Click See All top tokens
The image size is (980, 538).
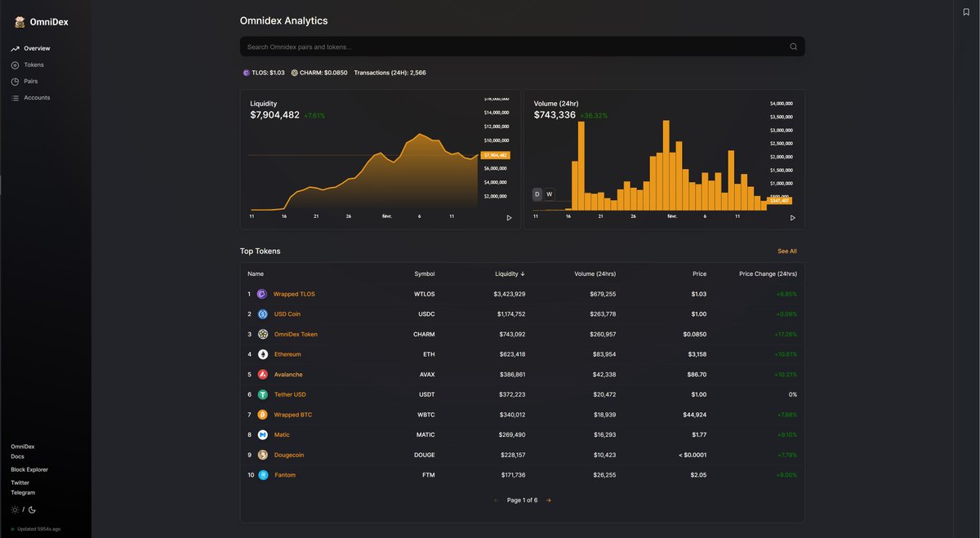(x=787, y=251)
